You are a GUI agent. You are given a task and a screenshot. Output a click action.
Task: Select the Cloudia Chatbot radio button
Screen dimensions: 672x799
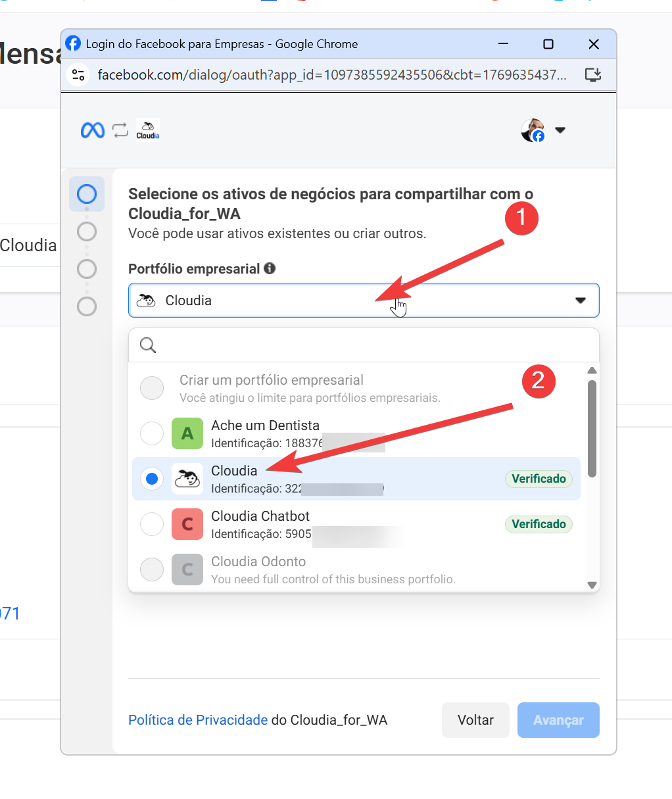[152, 524]
